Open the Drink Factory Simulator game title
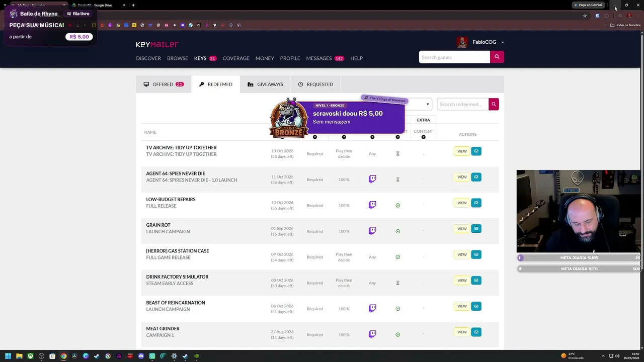 (177, 277)
